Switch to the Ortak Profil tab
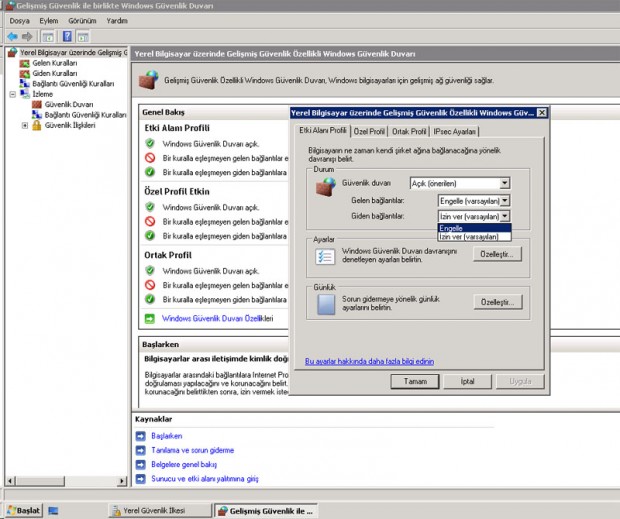Screen dimensions: 620x519 click(x=409, y=132)
